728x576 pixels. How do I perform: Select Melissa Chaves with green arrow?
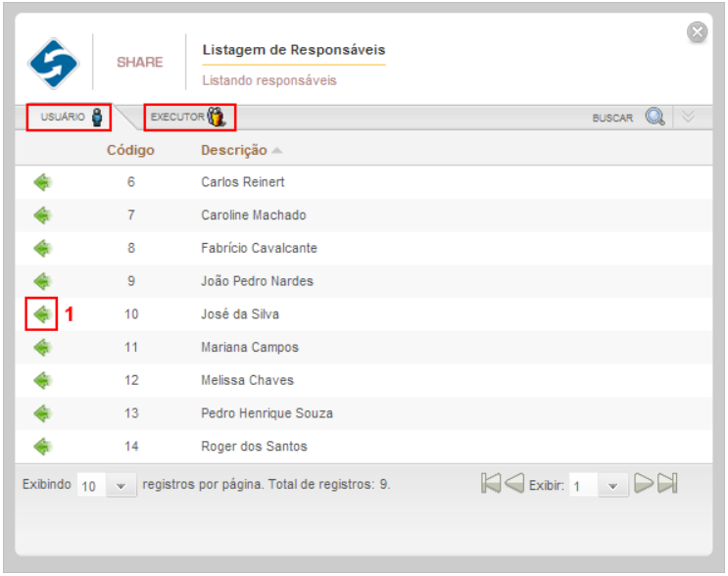(43, 381)
